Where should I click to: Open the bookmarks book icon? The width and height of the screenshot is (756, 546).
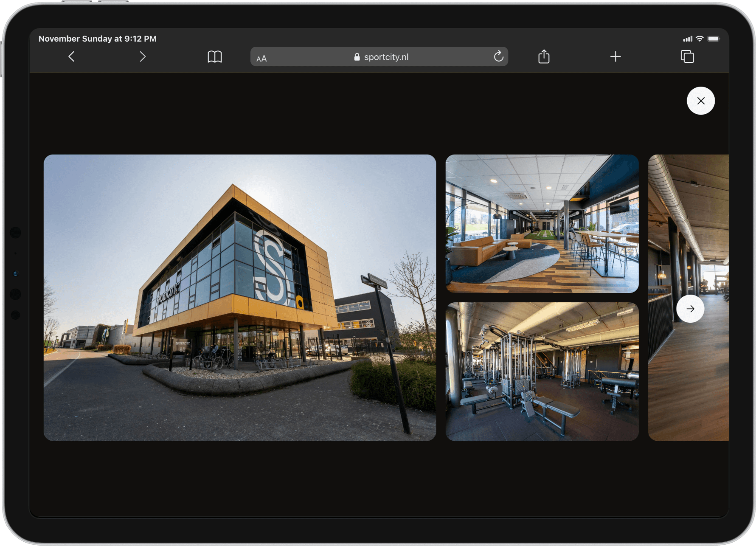pos(215,56)
